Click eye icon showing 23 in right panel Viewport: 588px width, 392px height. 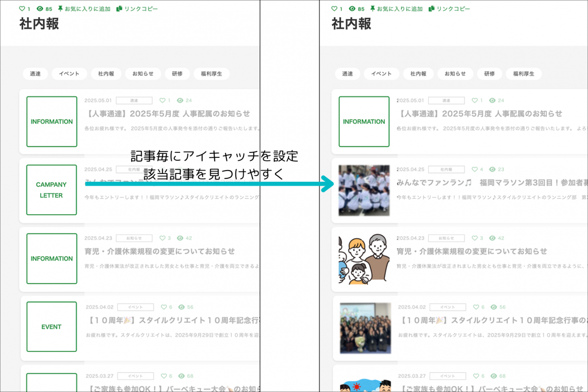coord(492,170)
